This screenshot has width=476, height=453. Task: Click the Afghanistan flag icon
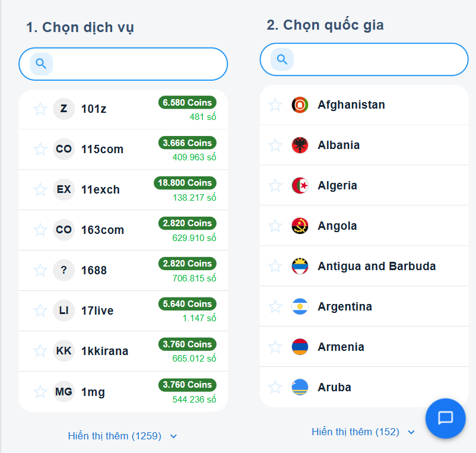pos(300,104)
